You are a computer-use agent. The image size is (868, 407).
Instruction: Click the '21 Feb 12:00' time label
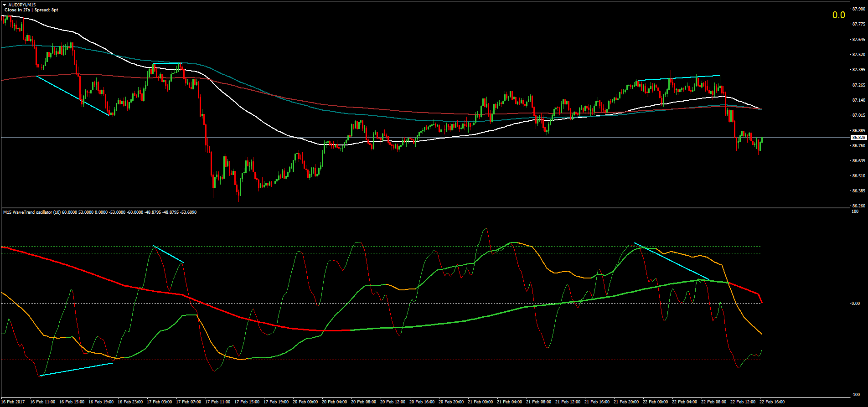[x=568, y=402]
